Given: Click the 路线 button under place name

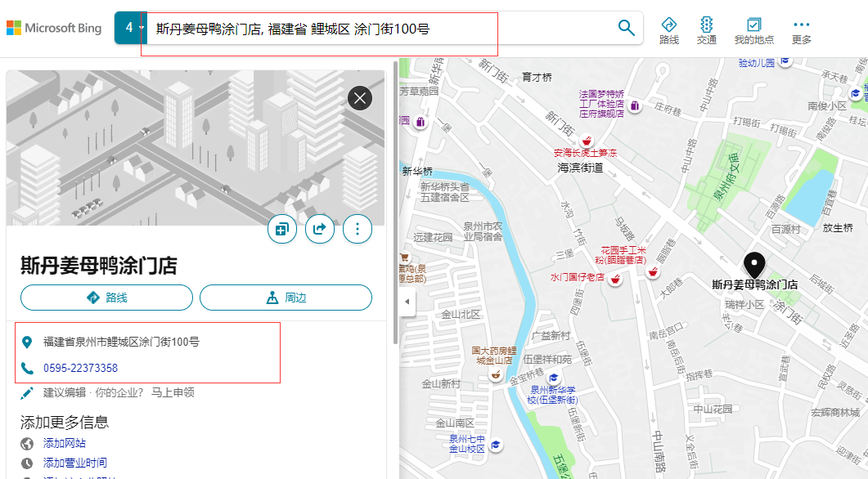Looking at the screenshot, I should click(x=107, y=298).
